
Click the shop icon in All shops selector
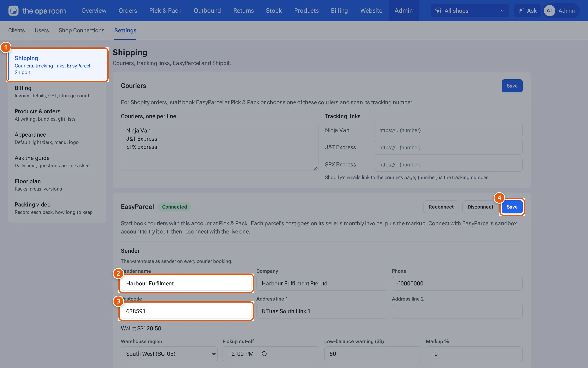[x=438, y=11]
